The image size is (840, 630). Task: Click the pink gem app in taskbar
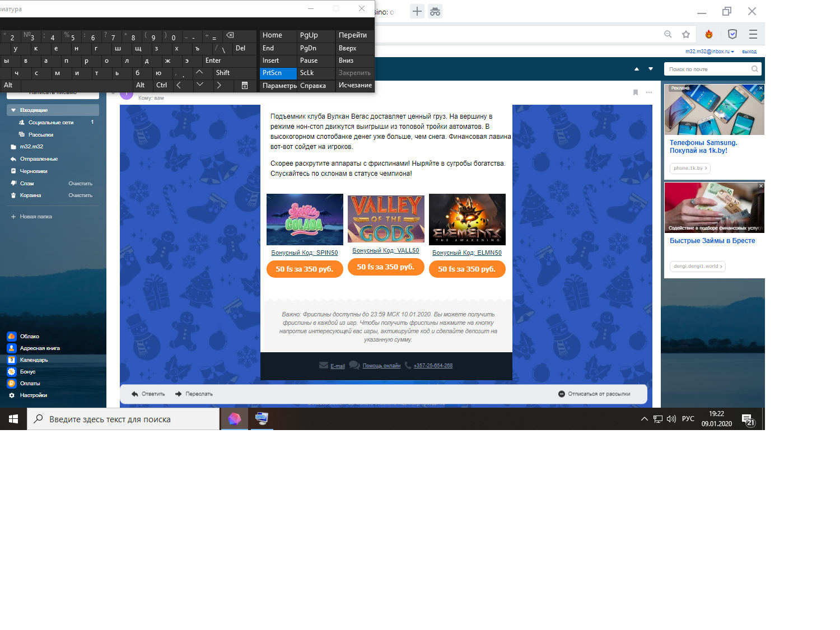tap(235, 419)
